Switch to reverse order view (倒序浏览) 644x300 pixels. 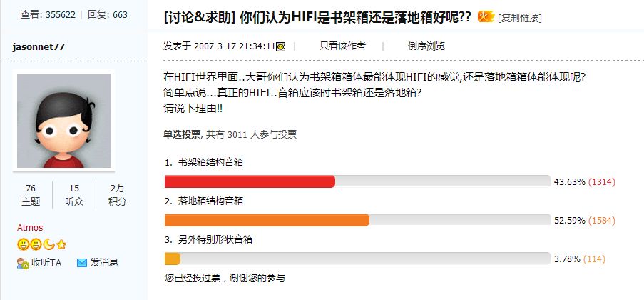426,46
